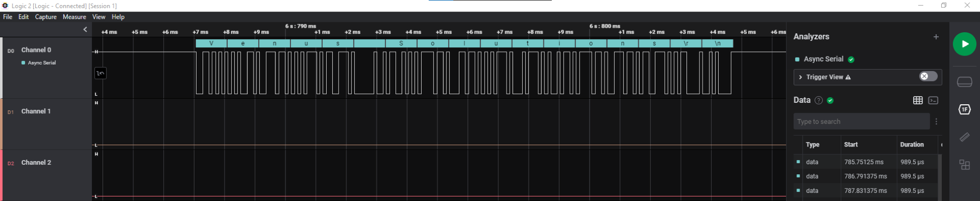Switch data view to terminal mode
The image size is (980, 201).
tap(933, 100)
